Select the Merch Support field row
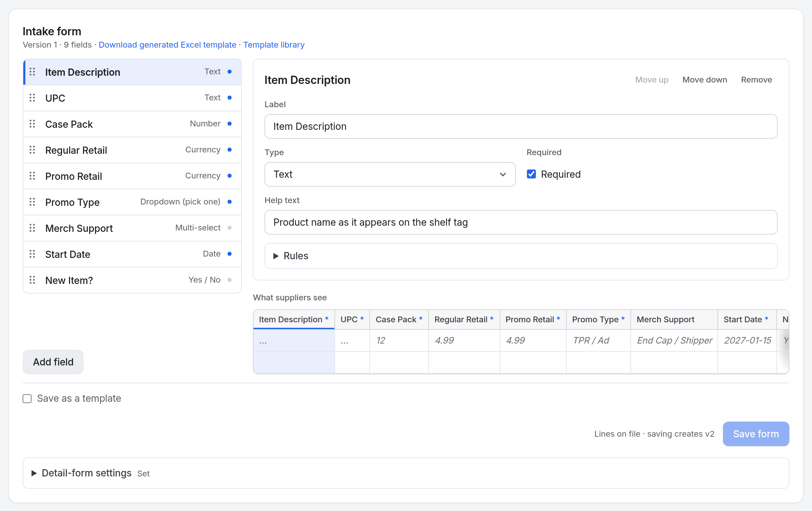The width and height of the screenshot is (812, 511). click(x=132, y=228)
